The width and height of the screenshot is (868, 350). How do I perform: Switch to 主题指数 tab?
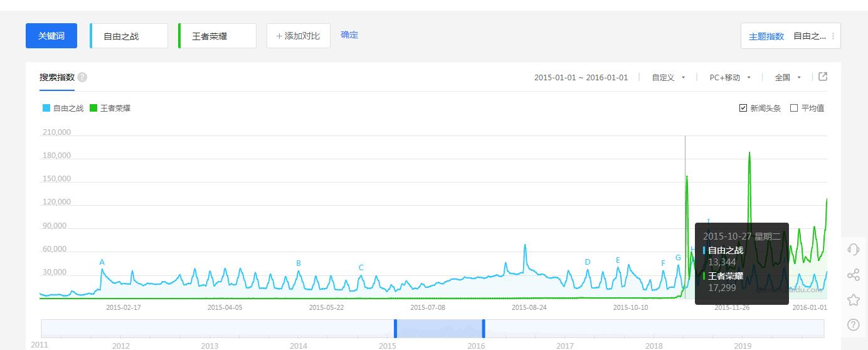pos(766,36)
